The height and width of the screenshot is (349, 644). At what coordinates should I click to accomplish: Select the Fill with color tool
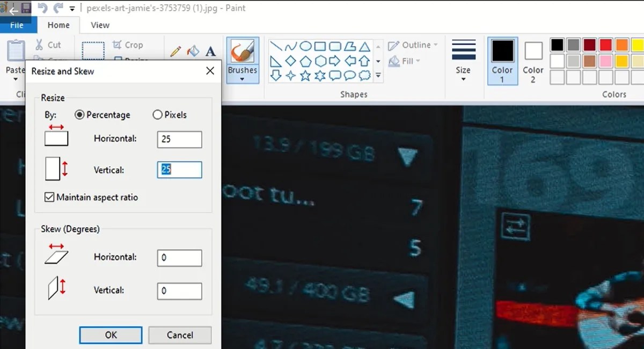pyautogui.click(x=192, y=51)
